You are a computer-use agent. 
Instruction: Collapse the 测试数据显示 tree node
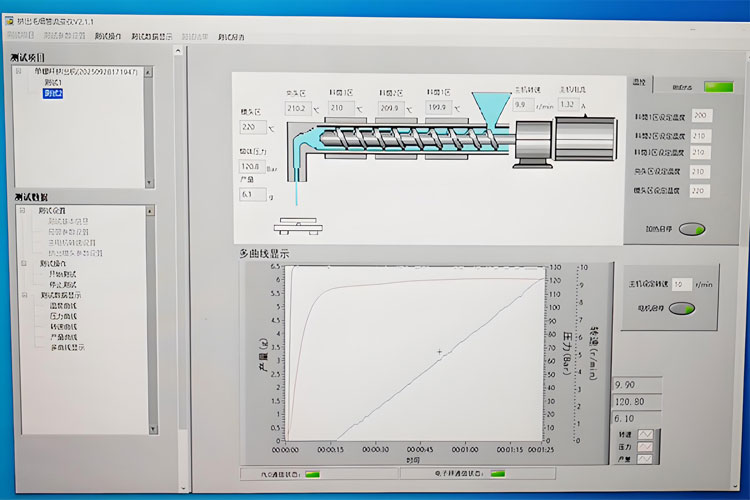click(24, 295)
